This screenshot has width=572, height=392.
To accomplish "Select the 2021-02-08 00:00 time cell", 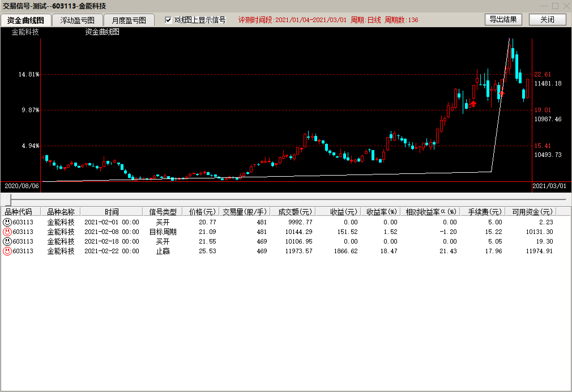I will (x=112, y=232).
